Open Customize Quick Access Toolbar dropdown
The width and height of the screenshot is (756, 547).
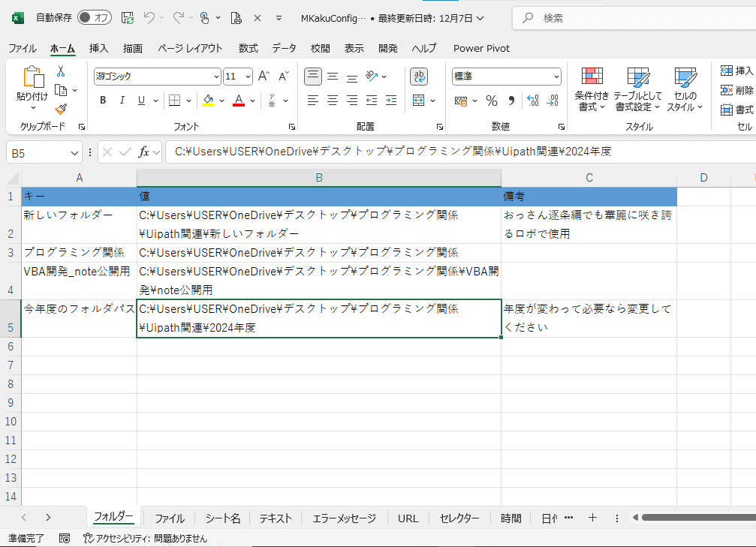point(279,18)
